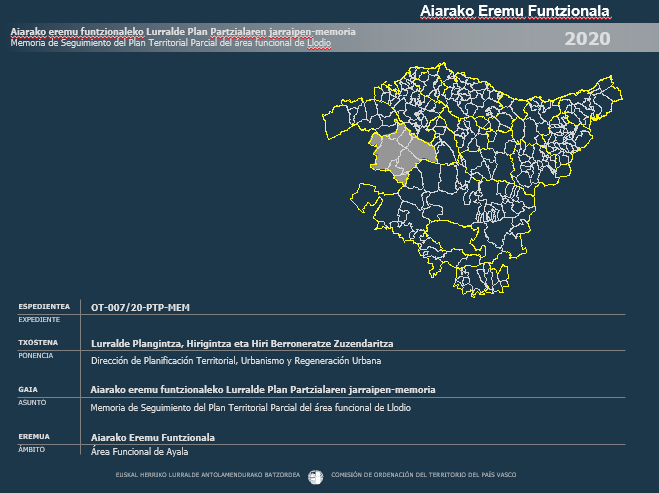The image size is (659, 493).
Task: Click the government crest icon in the footer
Action: (316, 476)
